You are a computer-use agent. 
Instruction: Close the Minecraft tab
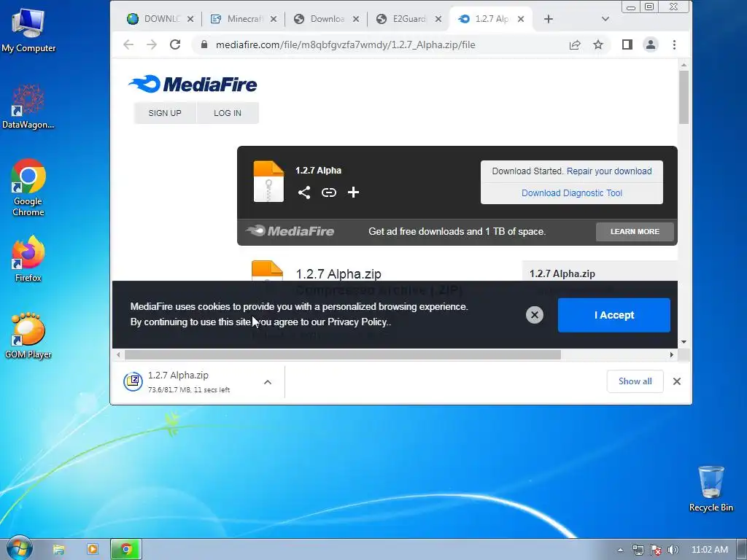273,19
